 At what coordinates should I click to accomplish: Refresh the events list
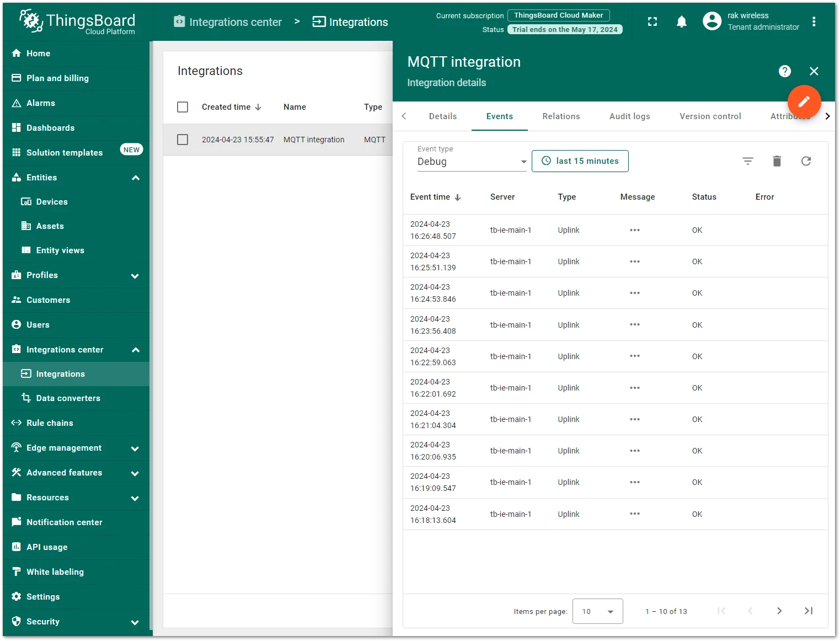(806, 161)
